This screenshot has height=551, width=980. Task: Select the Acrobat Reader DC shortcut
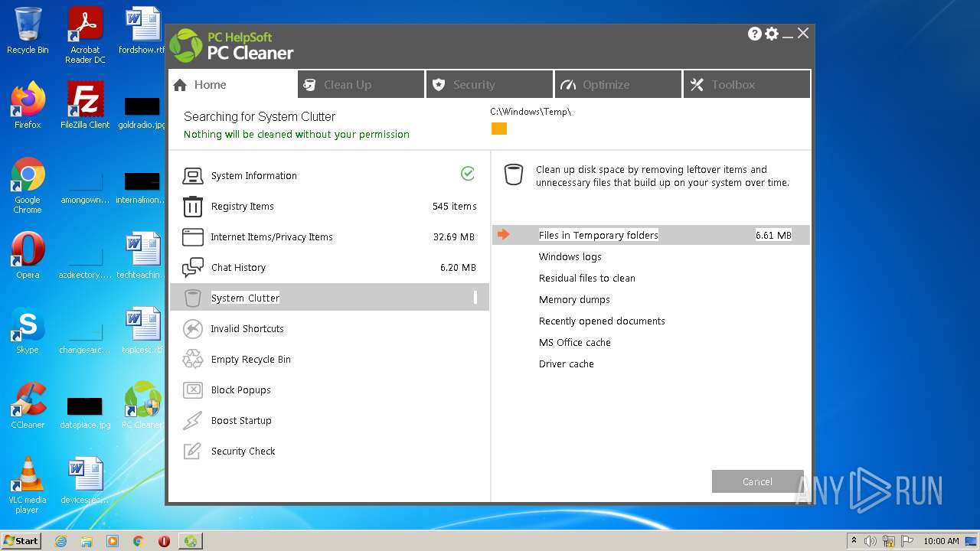pos(85,35)
